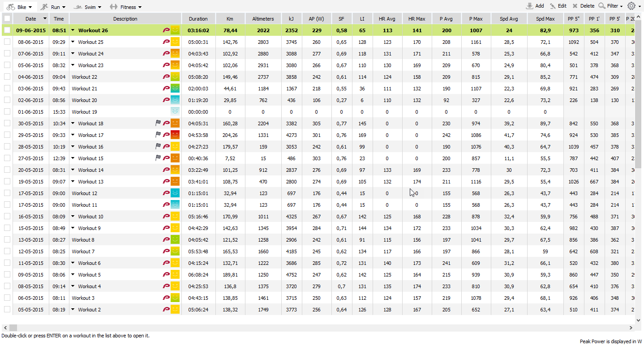
Task: Open the Filter dropdown
Action: click(x=611, y=6)
